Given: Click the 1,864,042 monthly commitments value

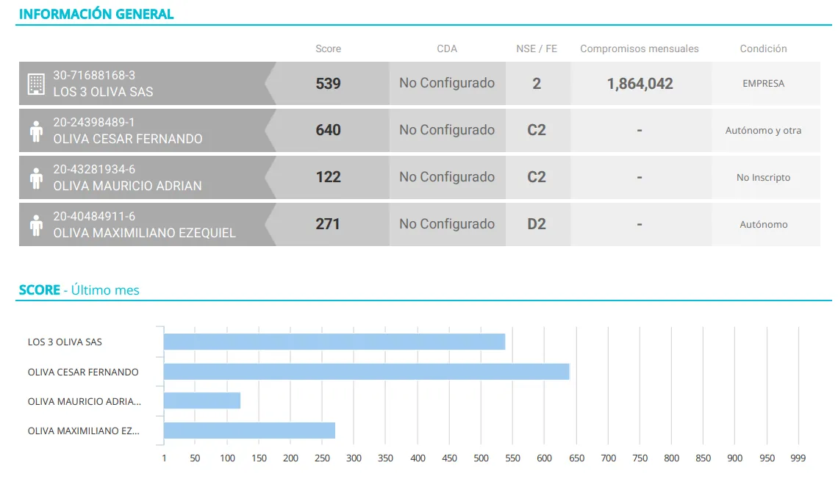Looking at the screenshot, I should (x=640, y=84).
